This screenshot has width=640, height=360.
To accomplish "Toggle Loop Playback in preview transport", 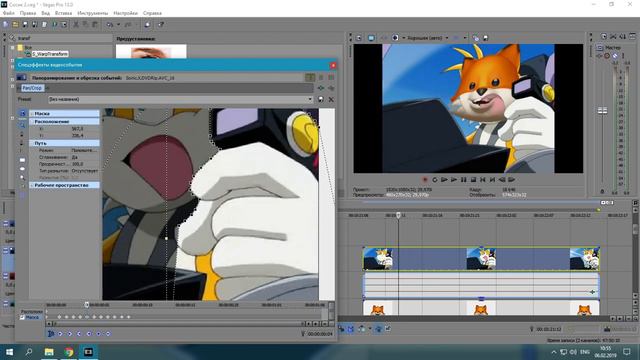I will (x=435, y=180).
